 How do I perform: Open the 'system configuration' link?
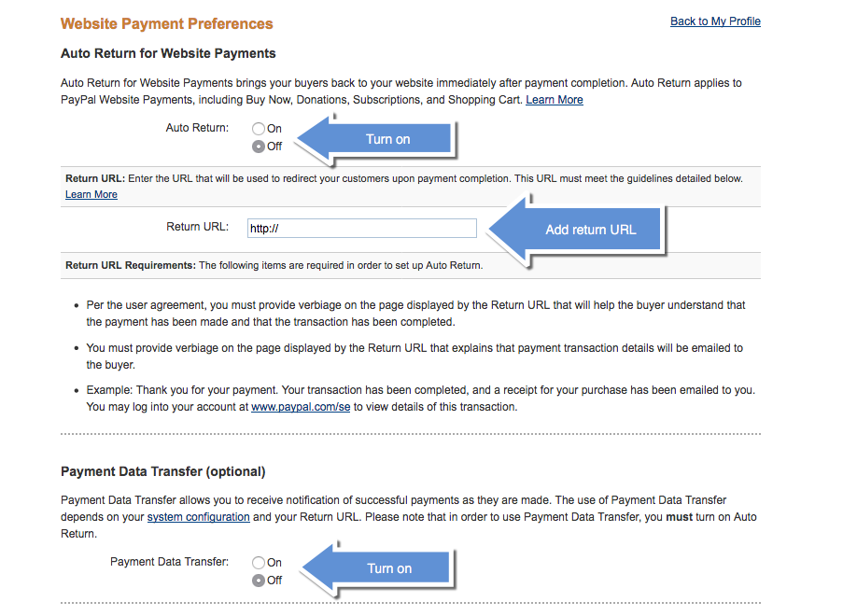click(198, 516)
